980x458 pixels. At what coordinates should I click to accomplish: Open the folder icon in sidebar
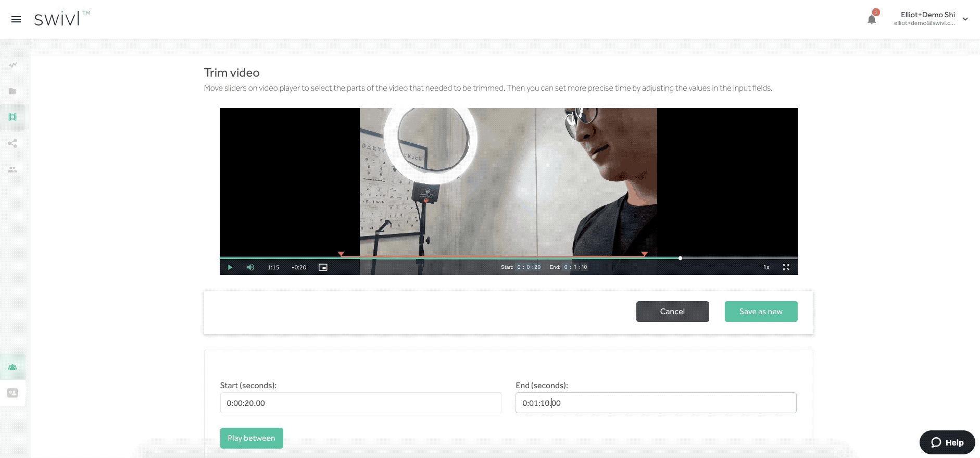[x=12, y=91]
